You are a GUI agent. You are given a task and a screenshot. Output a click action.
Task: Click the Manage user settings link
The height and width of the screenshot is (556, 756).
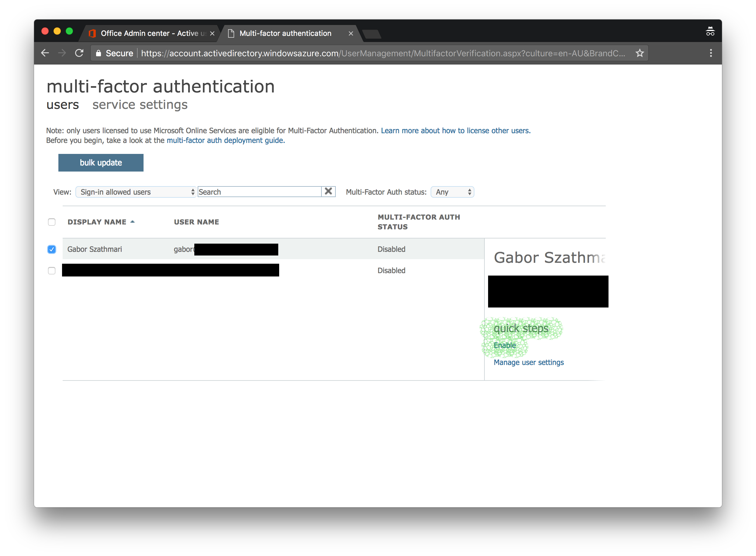[528, 362]
